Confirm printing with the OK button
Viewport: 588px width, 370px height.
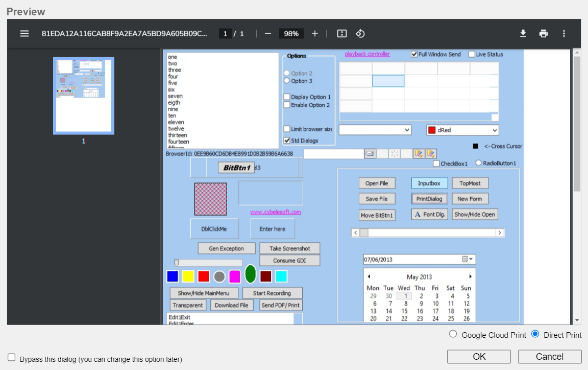point(478,356)
